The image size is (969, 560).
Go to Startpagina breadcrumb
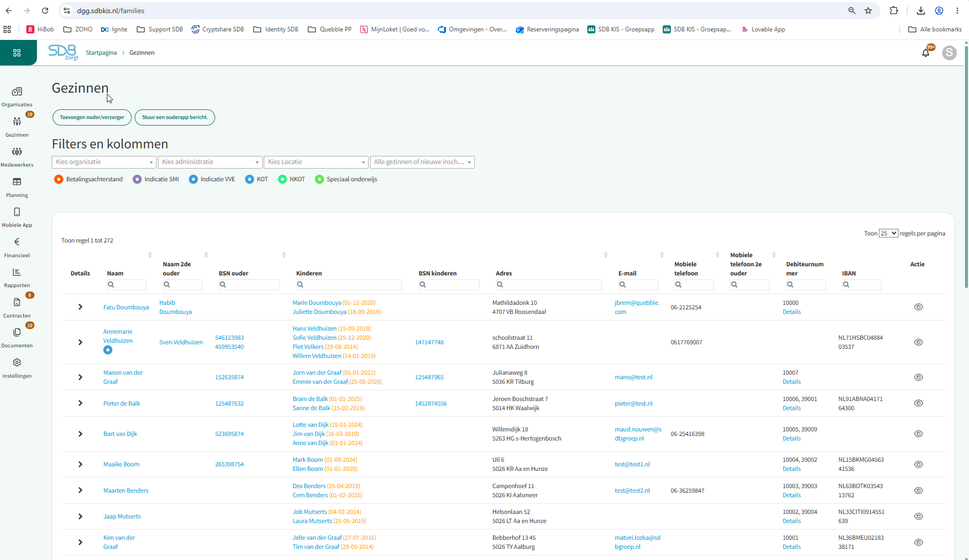[101, 53]
